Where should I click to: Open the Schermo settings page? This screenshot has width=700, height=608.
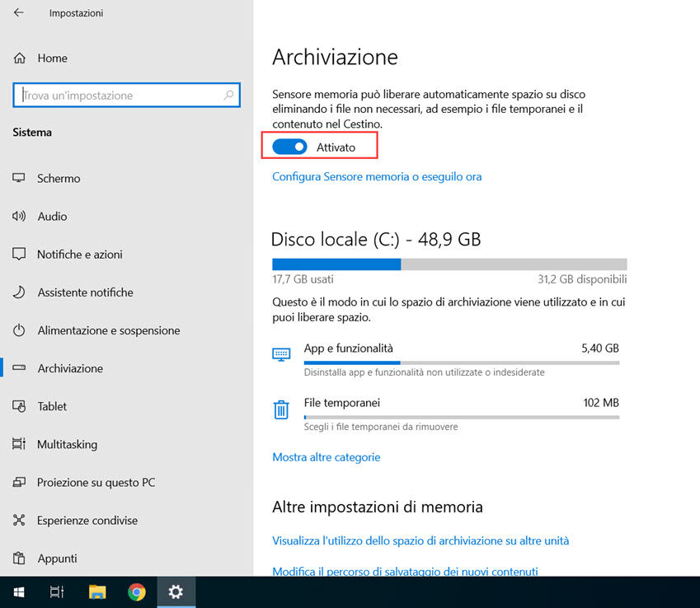click(x=59, y=178)
